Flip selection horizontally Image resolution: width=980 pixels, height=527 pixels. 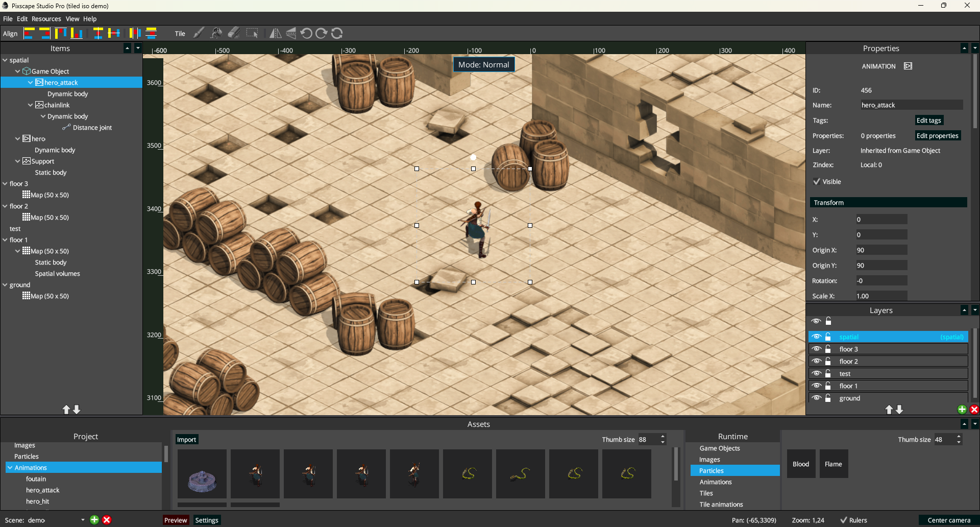(x=275, y=33)
